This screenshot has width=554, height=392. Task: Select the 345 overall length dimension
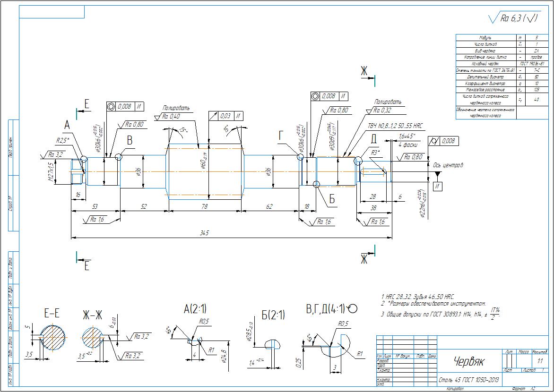pos(204,233)
